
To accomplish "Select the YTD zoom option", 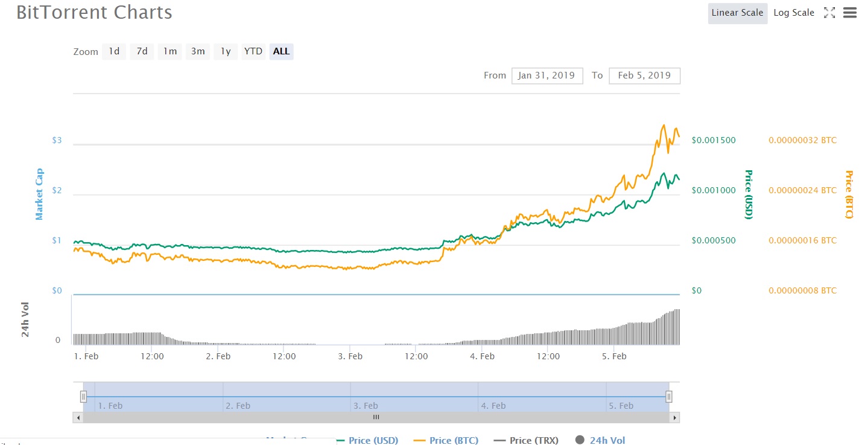I will point(253,51).
